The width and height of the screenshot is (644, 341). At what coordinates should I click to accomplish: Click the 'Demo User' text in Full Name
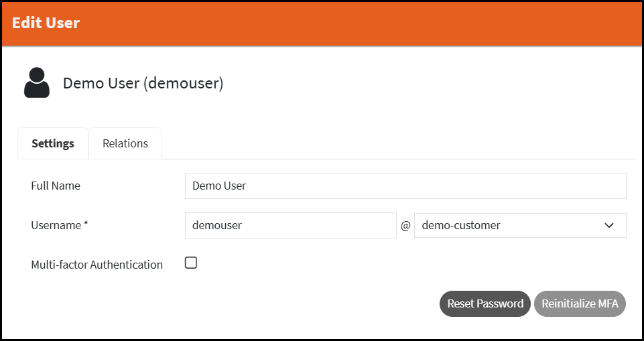(x=219, y=186)
